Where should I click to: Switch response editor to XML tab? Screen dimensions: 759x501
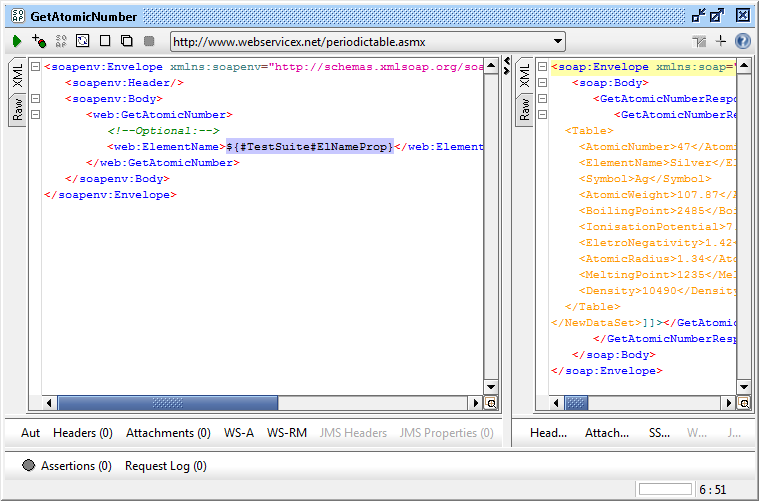coord(525,76)
